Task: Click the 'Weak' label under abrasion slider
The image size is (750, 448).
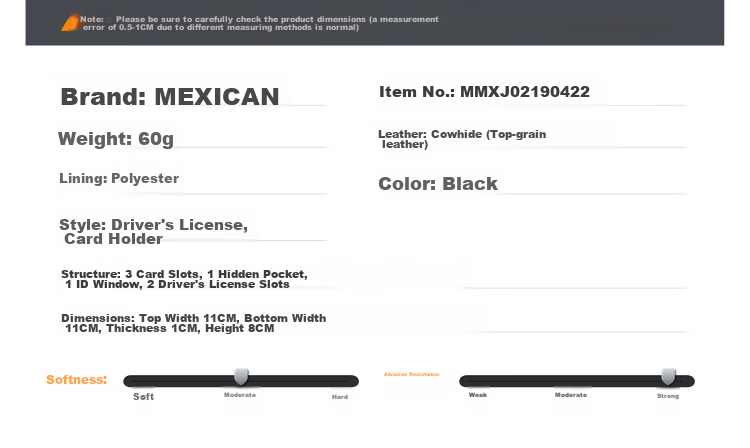Action: click(x=478, y=395)
